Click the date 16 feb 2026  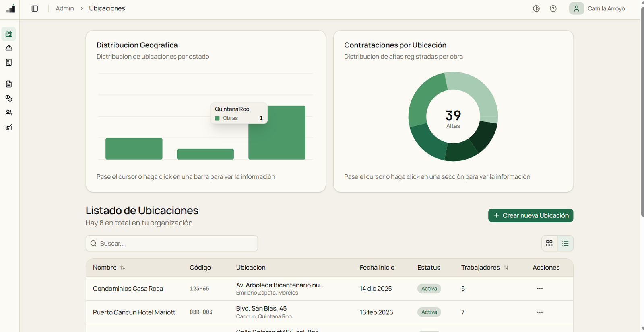376,312
